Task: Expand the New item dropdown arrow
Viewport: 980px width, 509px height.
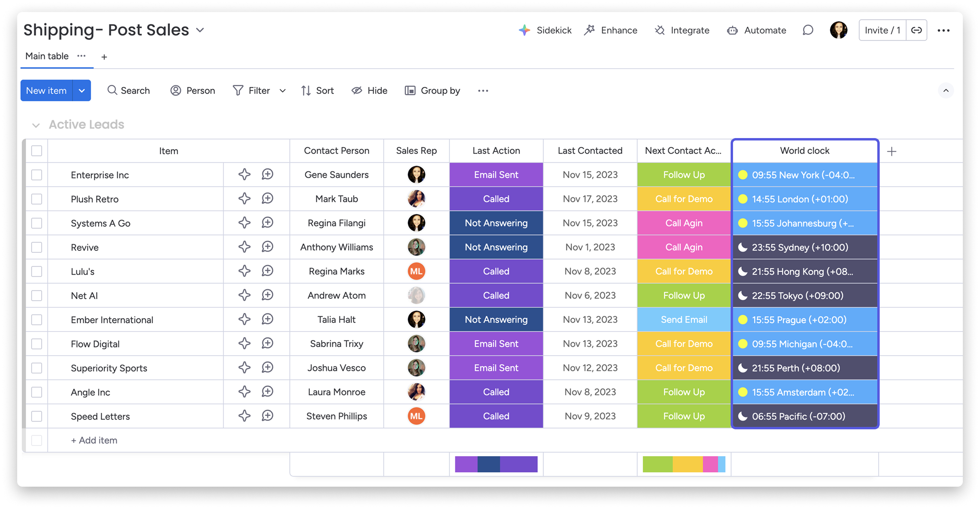Action: (81, 91)
